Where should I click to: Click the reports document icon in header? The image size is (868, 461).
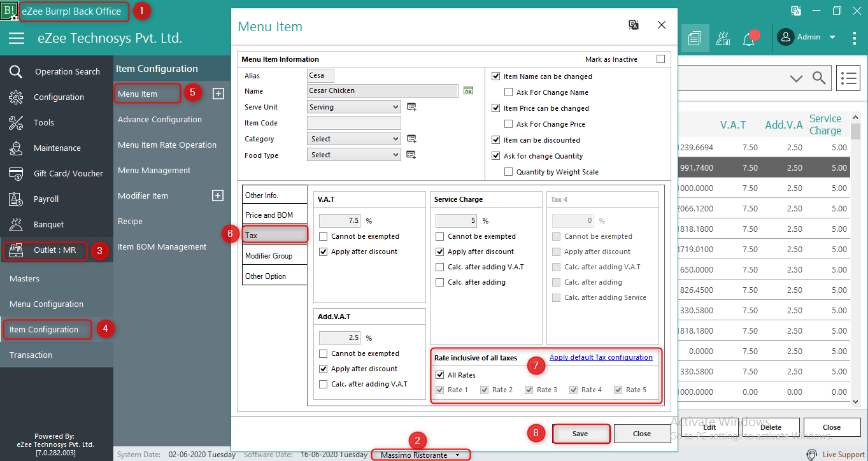(x=695, y=38)
